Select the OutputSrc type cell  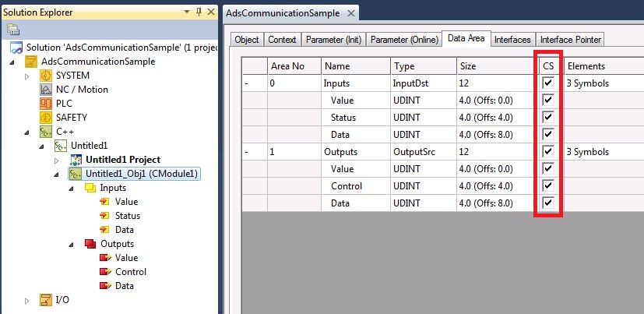coord(424,152)
